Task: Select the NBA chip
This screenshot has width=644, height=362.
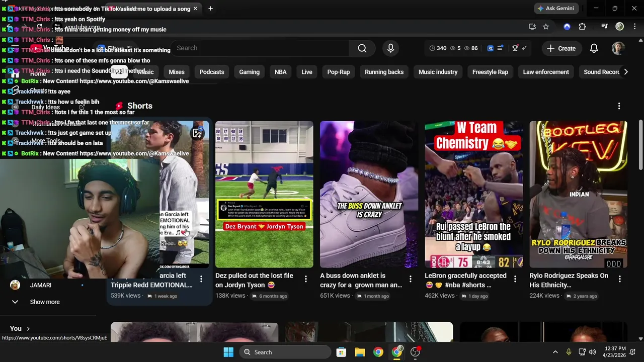Action: 281,72
